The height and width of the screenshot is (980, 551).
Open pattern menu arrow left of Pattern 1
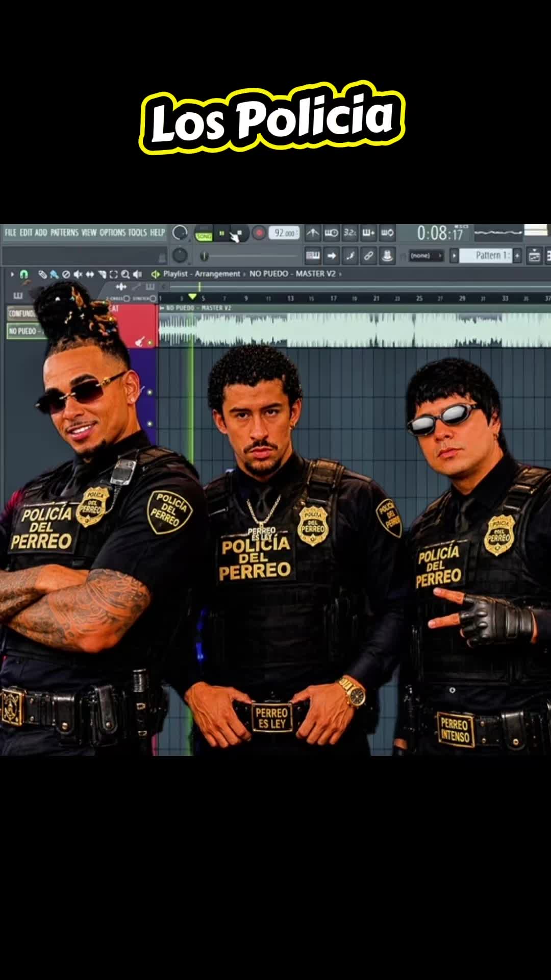point(454,256)
